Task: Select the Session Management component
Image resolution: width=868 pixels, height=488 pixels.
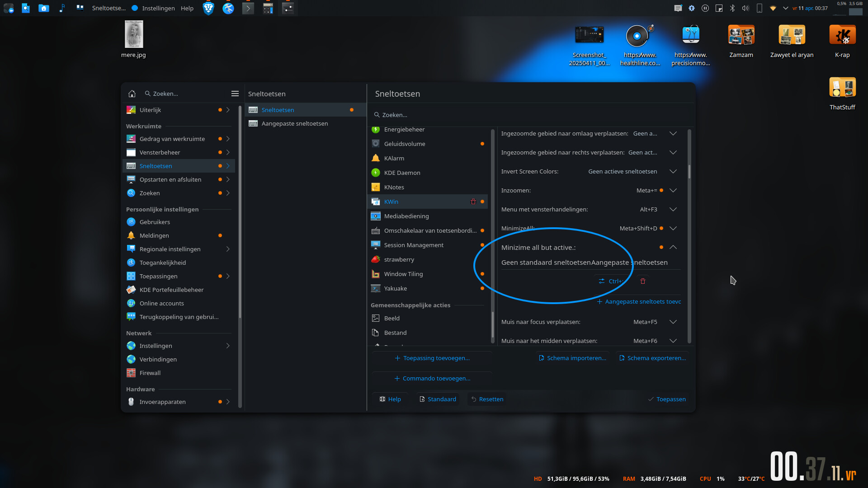Action: click(428, 245)
